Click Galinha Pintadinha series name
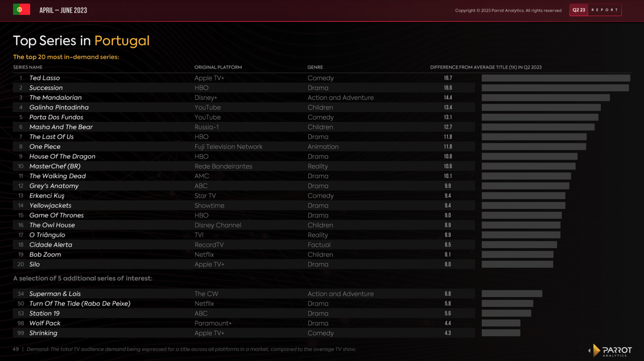The height and width of the screenshot is (361, 644). tap(59, 107)
